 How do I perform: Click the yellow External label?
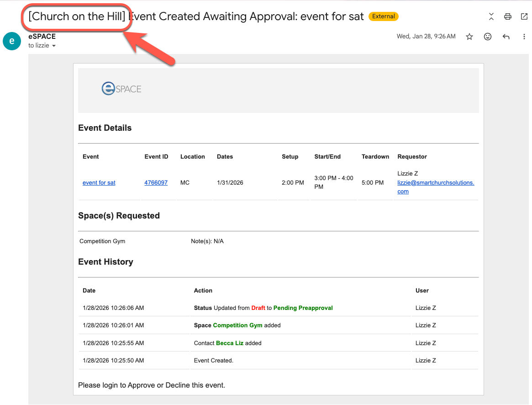pos(383,16)
